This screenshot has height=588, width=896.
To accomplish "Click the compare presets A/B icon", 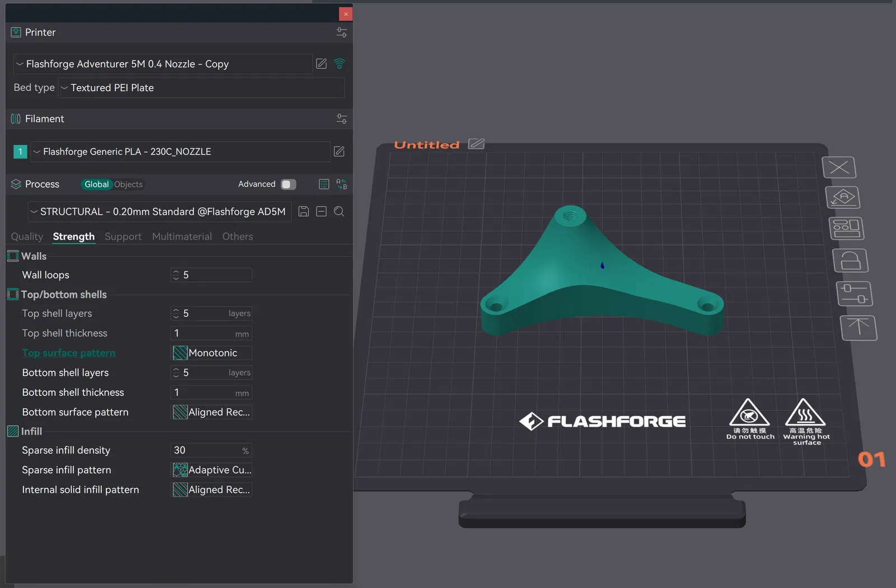I will tap(342, 184).
